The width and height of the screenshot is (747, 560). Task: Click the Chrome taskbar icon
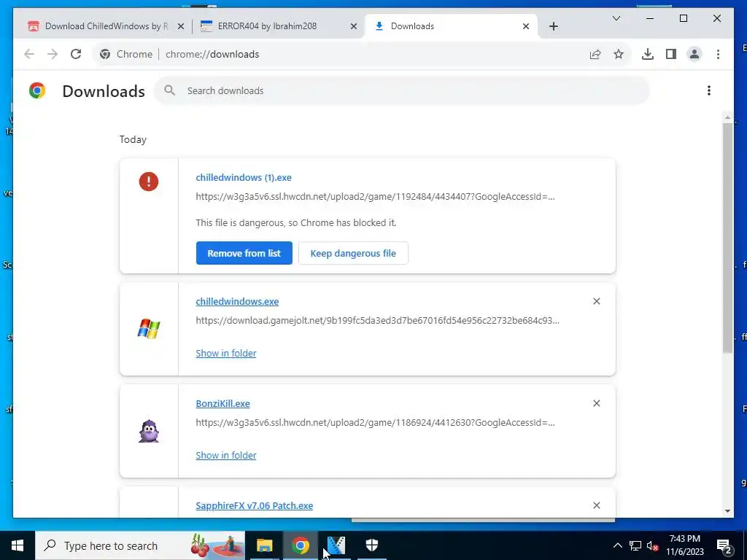(301, 545)
